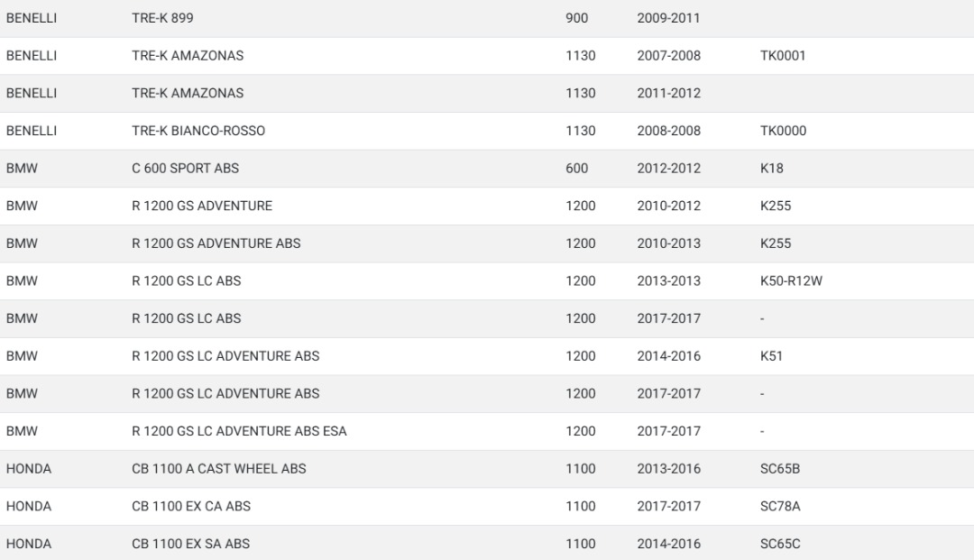Click year range 2009-2011
974x560 pixels.
(668, 18)
